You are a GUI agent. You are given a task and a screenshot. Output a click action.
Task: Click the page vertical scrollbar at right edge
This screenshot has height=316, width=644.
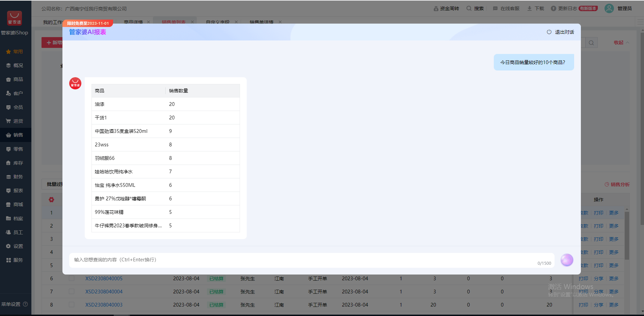point(642,128)
